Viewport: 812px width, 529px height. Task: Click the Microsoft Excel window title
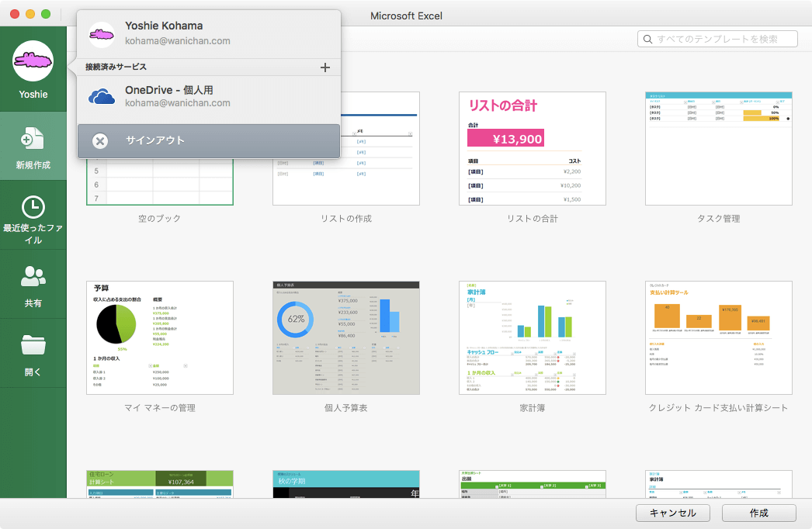pyautogui.click(x=407, y=16)
